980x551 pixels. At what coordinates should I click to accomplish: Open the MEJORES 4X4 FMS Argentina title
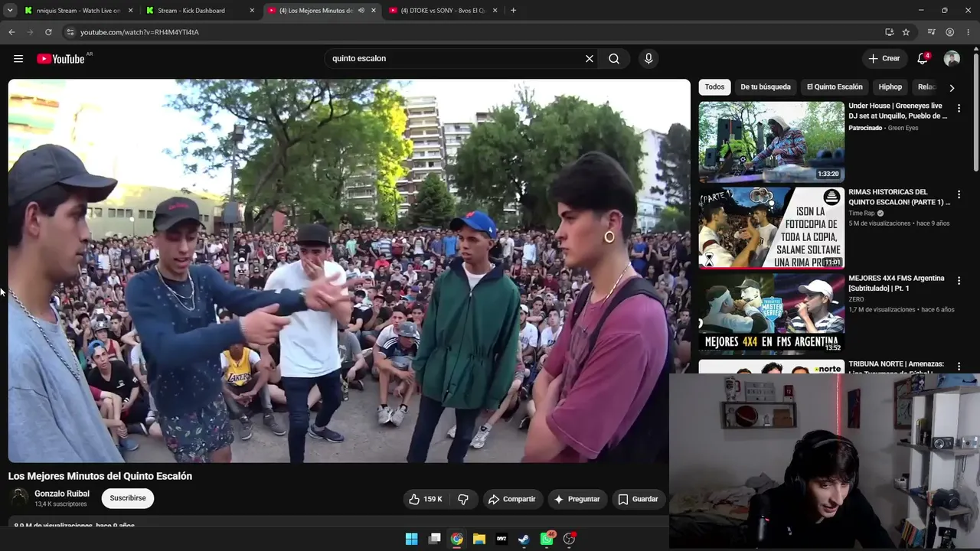tap(897, 283)
